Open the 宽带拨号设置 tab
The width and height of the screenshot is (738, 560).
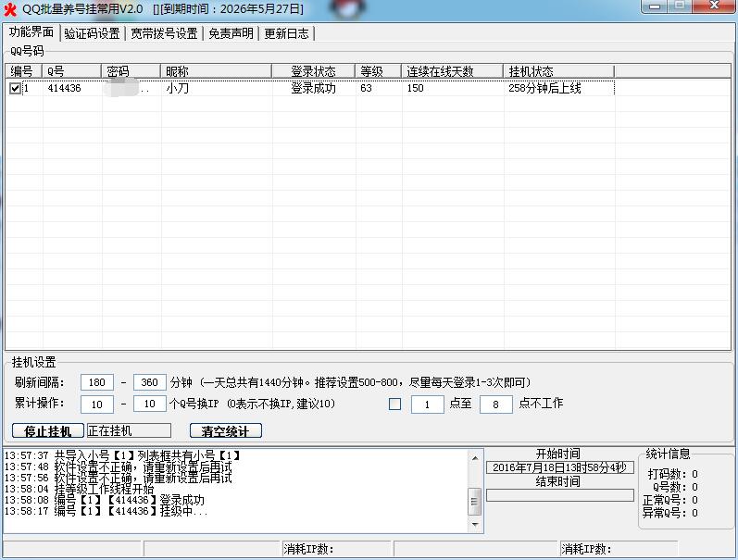point(164,33)
